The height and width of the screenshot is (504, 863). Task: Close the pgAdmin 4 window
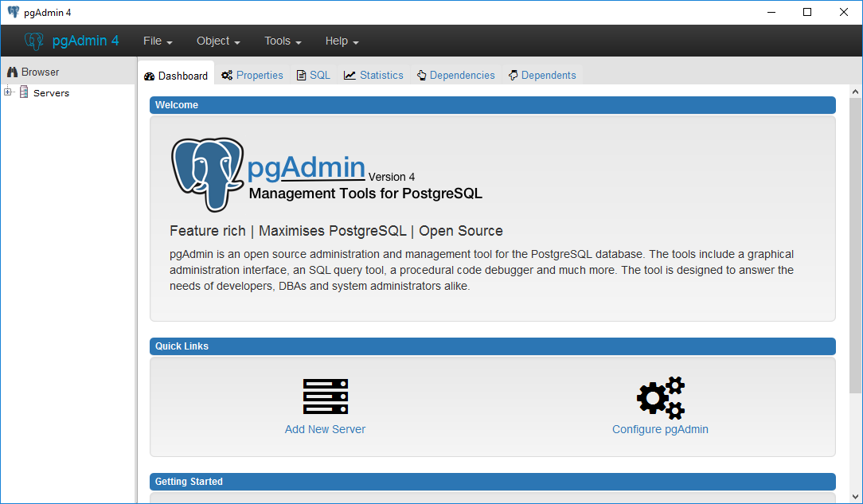point(844,12)
